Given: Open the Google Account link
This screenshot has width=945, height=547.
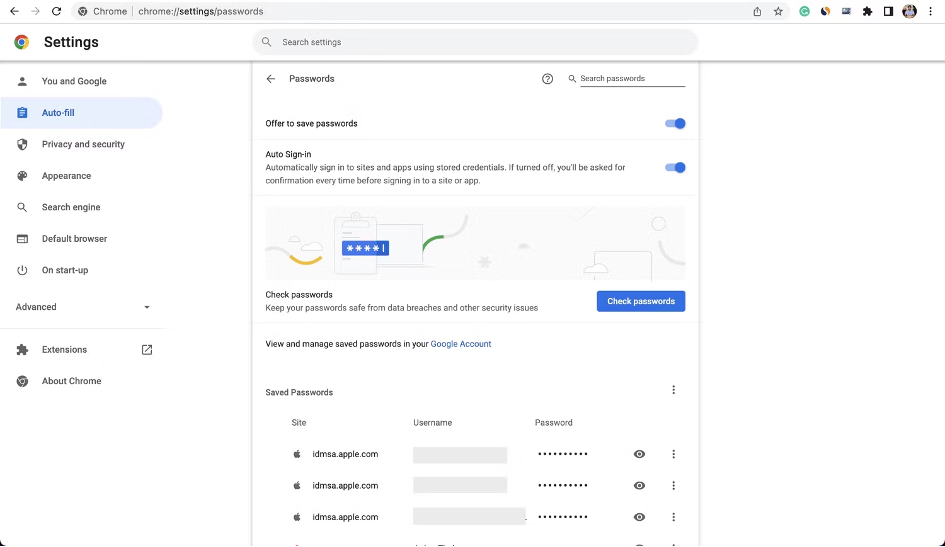Looking at the screenshot, I should point(460,344).
